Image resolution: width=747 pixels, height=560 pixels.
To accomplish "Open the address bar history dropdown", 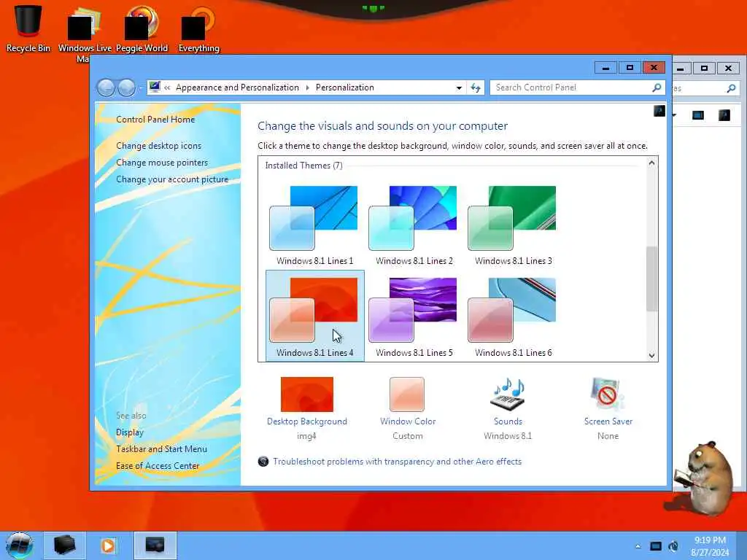I will pyautogui.click(x=459, y=87).
